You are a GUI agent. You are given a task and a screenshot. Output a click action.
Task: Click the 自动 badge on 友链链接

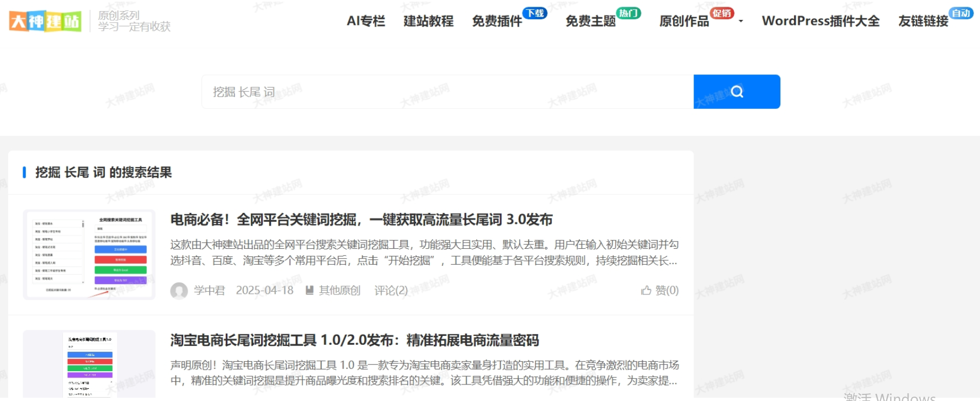click(x=961, y=13)
